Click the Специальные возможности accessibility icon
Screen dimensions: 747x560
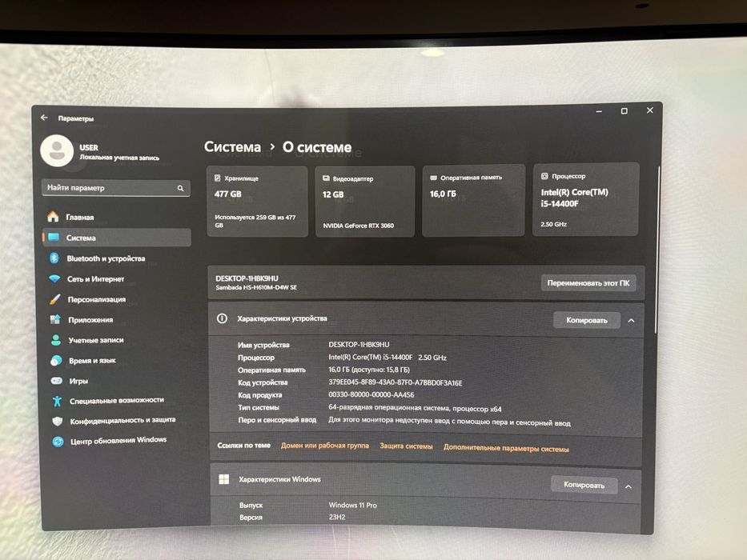click(x=57, y=401)
